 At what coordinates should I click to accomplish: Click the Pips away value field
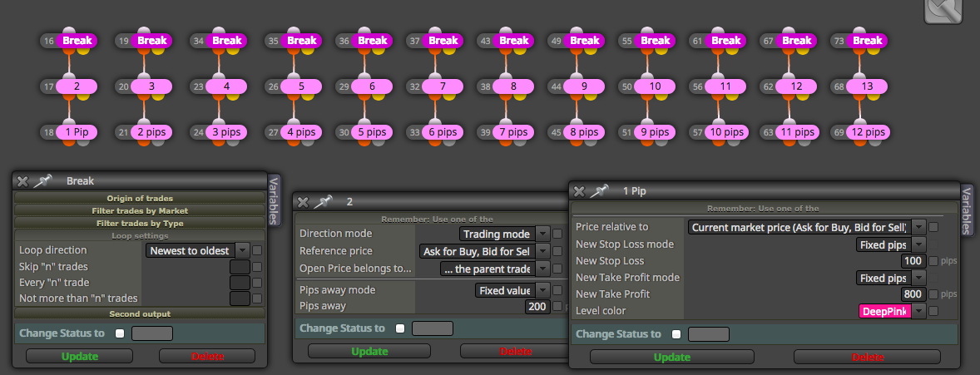coord(537,306)
